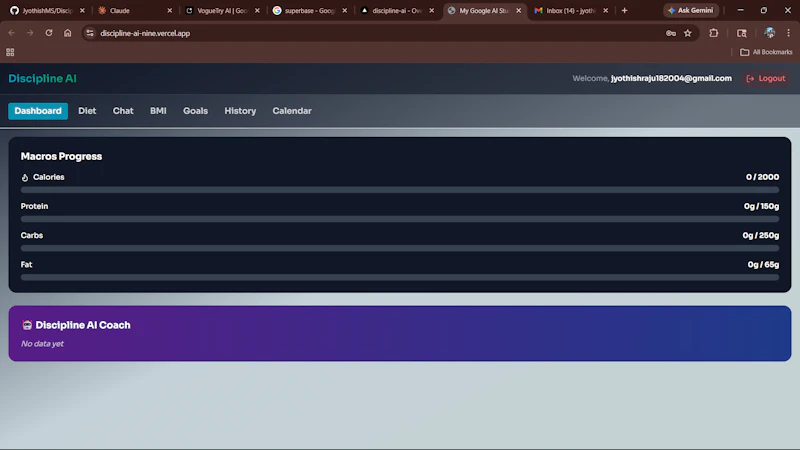This screenshot has height=450, width=800.
Task: Close the My Google AI Studio tab
Action: coord(518,10)
